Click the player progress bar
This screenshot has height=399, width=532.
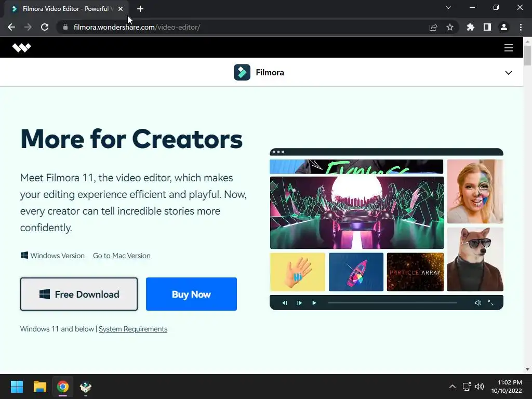coord(393,303)
